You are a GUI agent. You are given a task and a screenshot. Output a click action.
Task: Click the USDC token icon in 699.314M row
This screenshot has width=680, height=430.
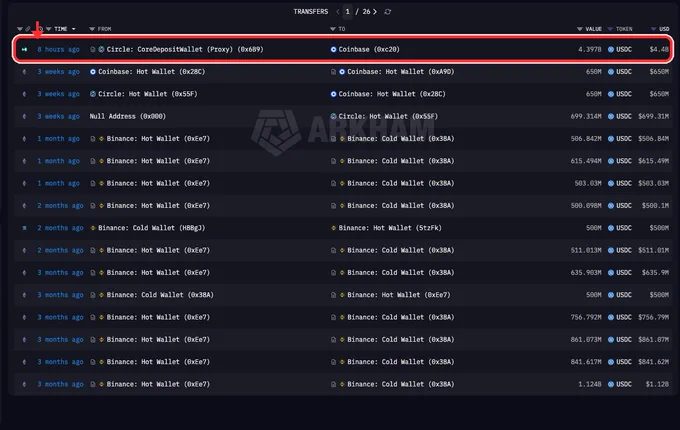pos(611,116)
